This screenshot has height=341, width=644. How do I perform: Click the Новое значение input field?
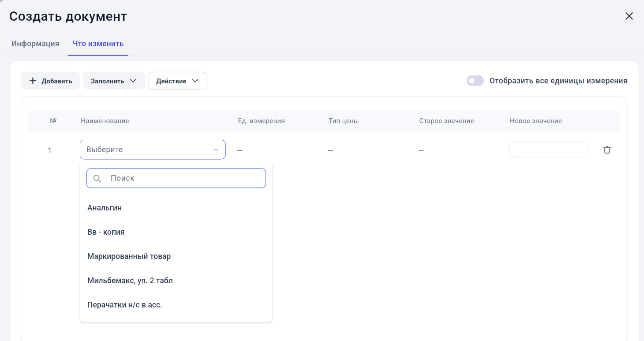point(548,150)
